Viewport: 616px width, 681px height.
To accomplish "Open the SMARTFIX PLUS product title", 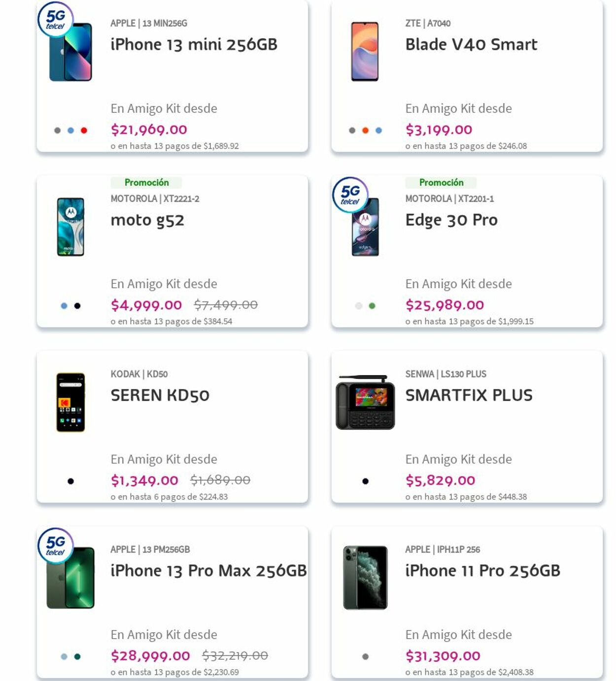I will click(469, 396).
